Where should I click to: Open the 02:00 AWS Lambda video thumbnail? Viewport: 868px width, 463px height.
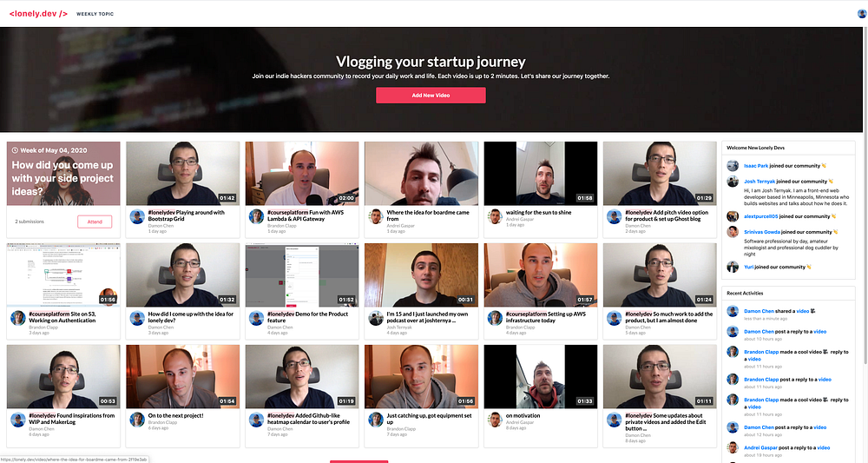point(302,173)
